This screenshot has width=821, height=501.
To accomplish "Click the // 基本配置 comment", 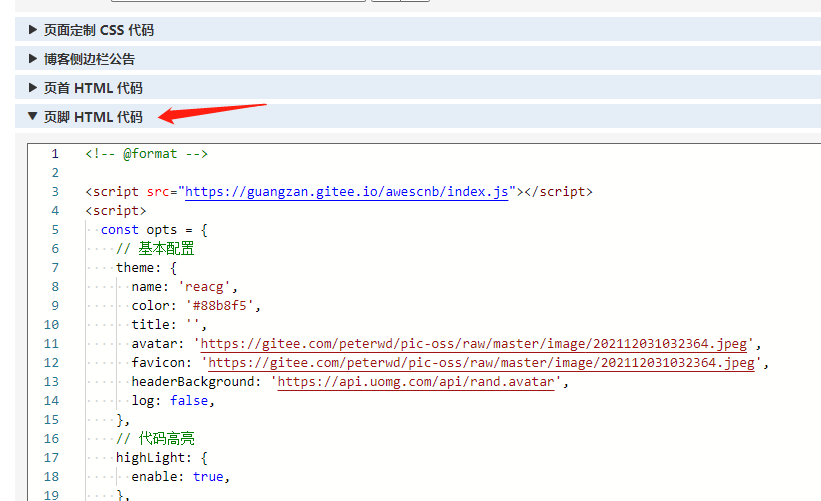I will [x=155, y=249].
